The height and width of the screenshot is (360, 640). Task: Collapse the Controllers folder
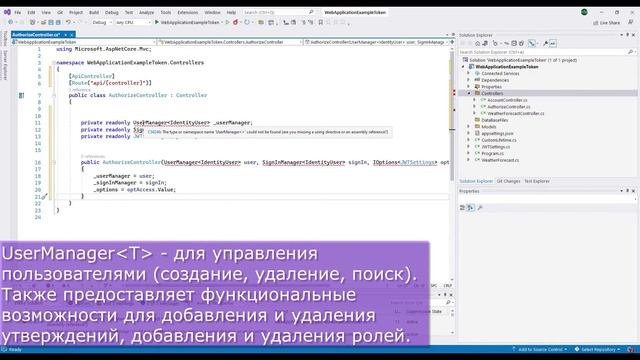(469, 93)
